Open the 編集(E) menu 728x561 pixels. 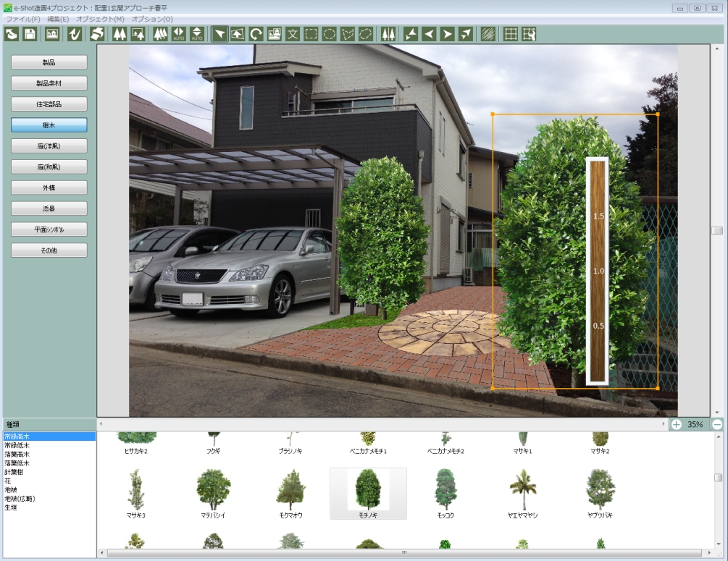click(58, 19)
